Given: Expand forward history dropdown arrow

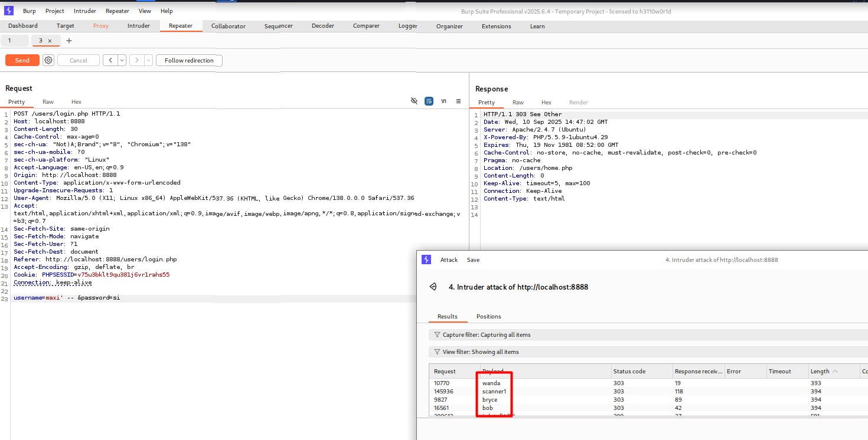Looking at the screenshot, I should 148,60.
